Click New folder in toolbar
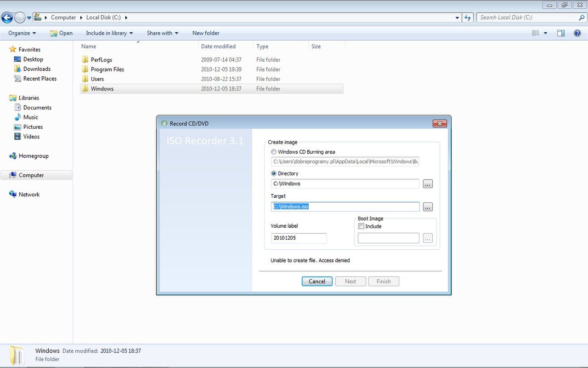The image size is (588, 368). [x=206, y=33]
